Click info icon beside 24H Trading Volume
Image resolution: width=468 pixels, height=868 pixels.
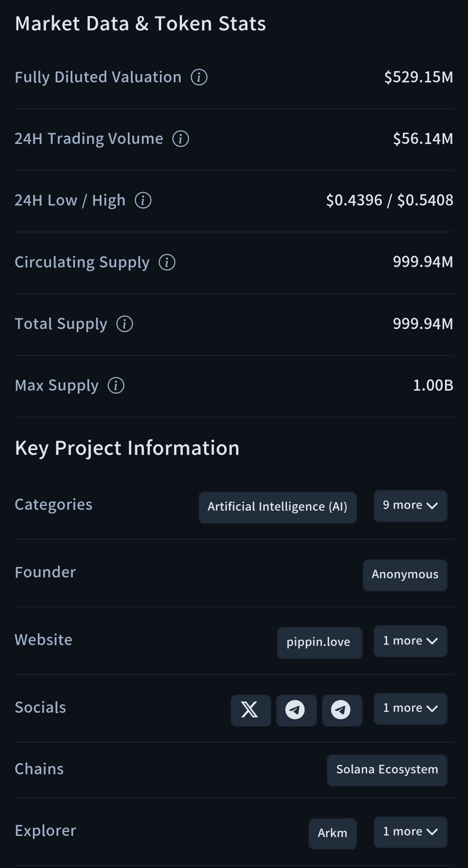181,139
